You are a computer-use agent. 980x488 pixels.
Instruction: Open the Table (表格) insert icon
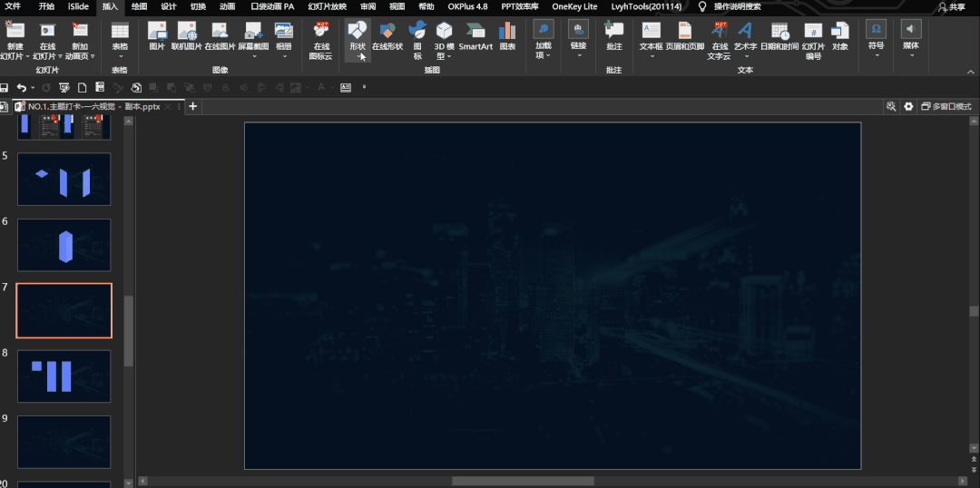click(x=120, y=30)
